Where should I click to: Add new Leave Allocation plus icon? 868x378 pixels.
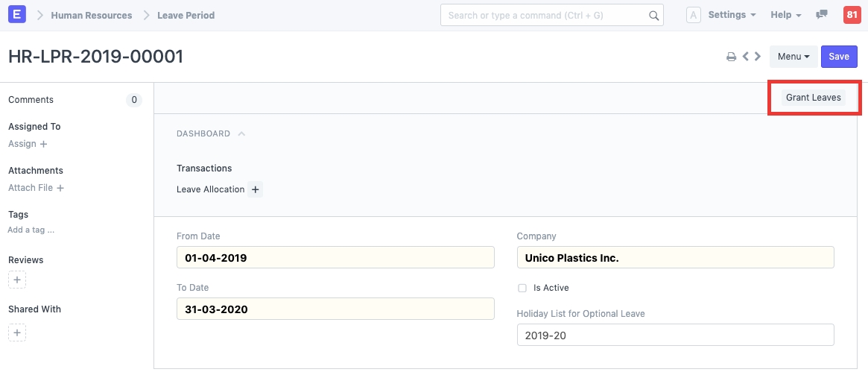pyautogui.click(x=256, y=189)
